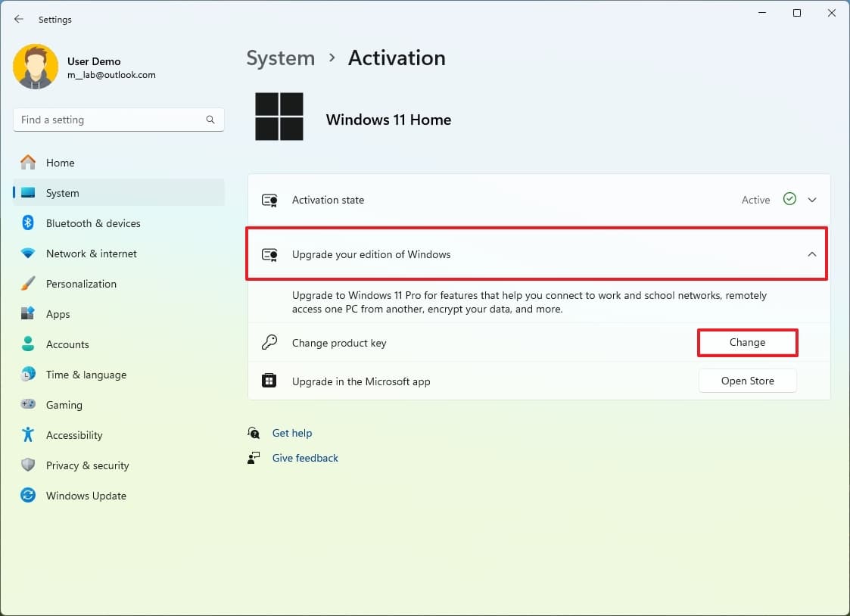Click the Windows 11 Home logo tiles
This screenshot has height=616, width=850.
point(279,117)
